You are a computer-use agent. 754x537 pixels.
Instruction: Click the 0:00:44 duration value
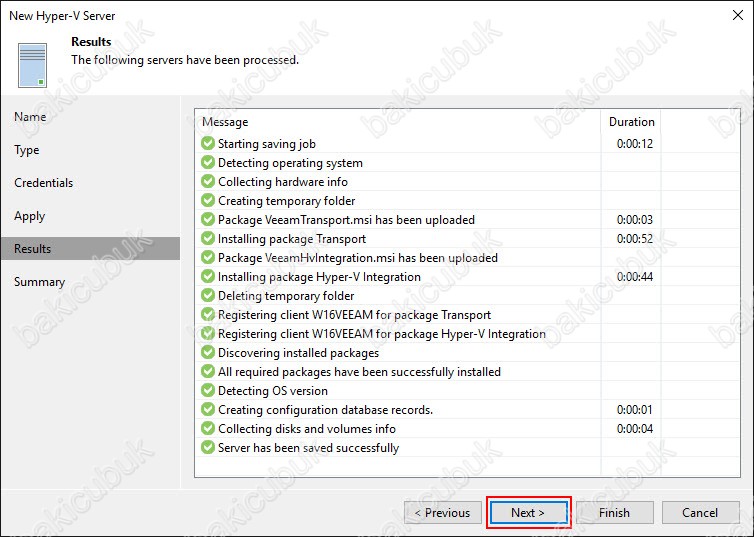(x=635, y=277)
